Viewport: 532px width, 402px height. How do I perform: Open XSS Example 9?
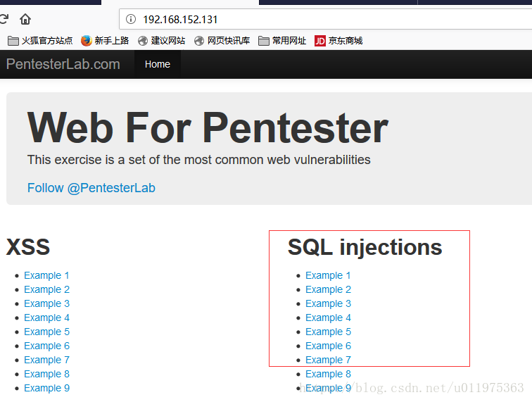tap(47, 388)
